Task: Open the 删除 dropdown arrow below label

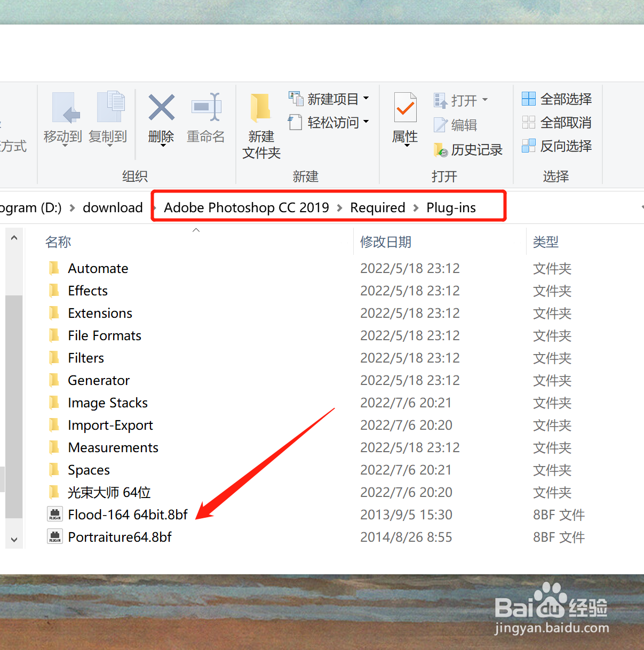Action: tap(163, 146)
